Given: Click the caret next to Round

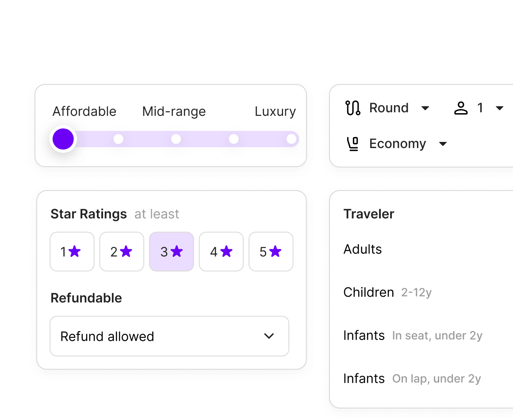Looking at the screenshot, I should click(x=425, y=108).
